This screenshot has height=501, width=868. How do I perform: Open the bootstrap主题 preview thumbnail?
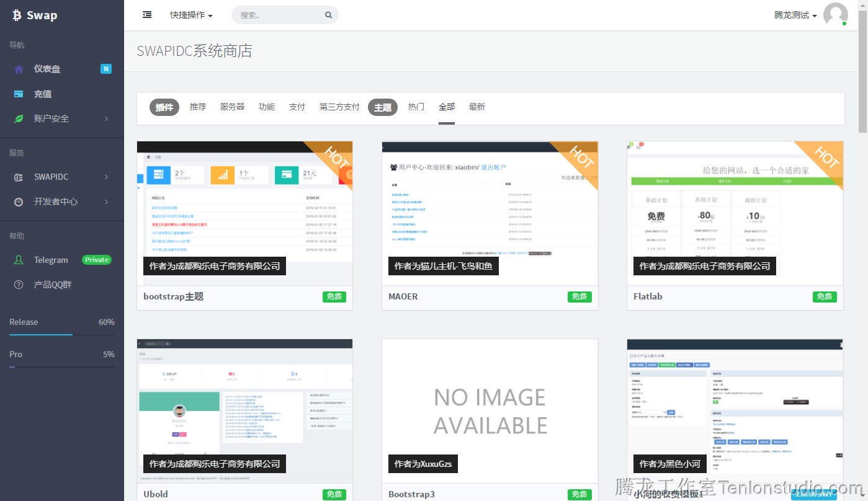[x=244, y=213]
